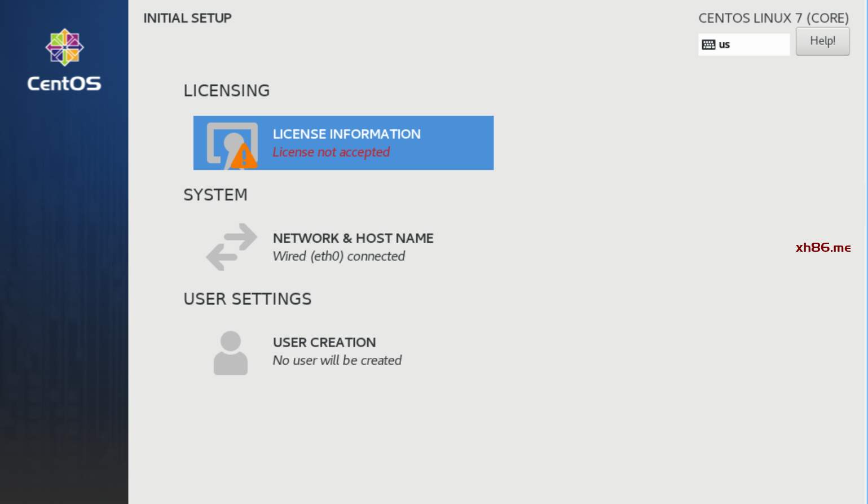
Task: Select the 'us' keyboard layout text
Action: click(724, 45)
